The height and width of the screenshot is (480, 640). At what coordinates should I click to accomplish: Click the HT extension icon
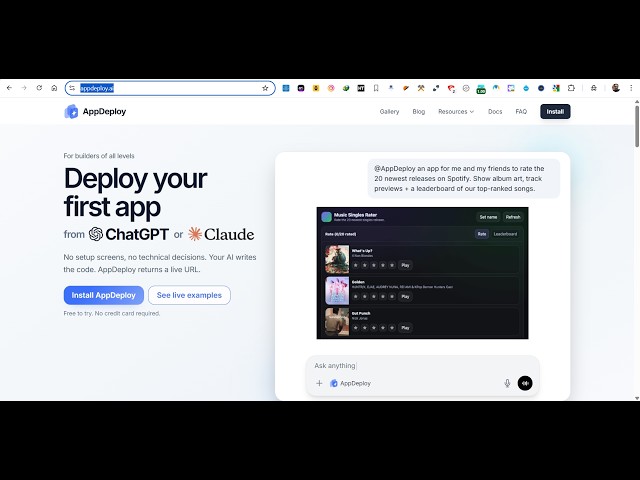point(361,88)
